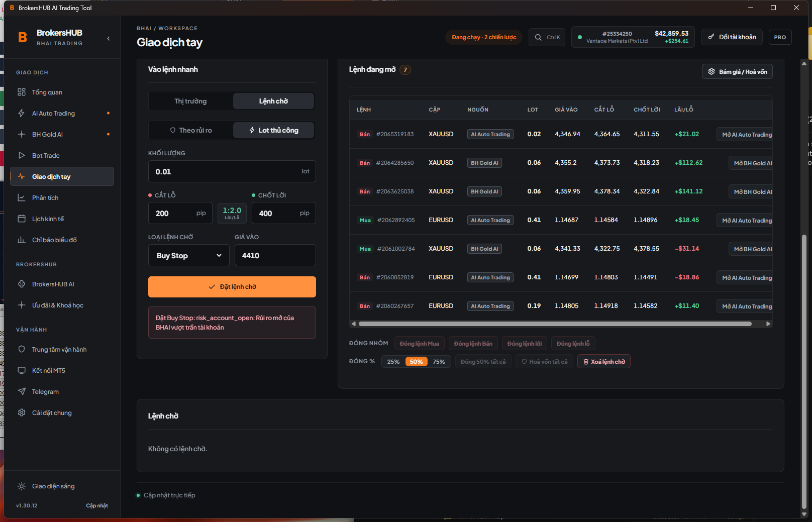This screenshot has height=522, width=812.
Task: Open the Ưu đãi & Khoá học icon
Action: [x=22, y=305]
